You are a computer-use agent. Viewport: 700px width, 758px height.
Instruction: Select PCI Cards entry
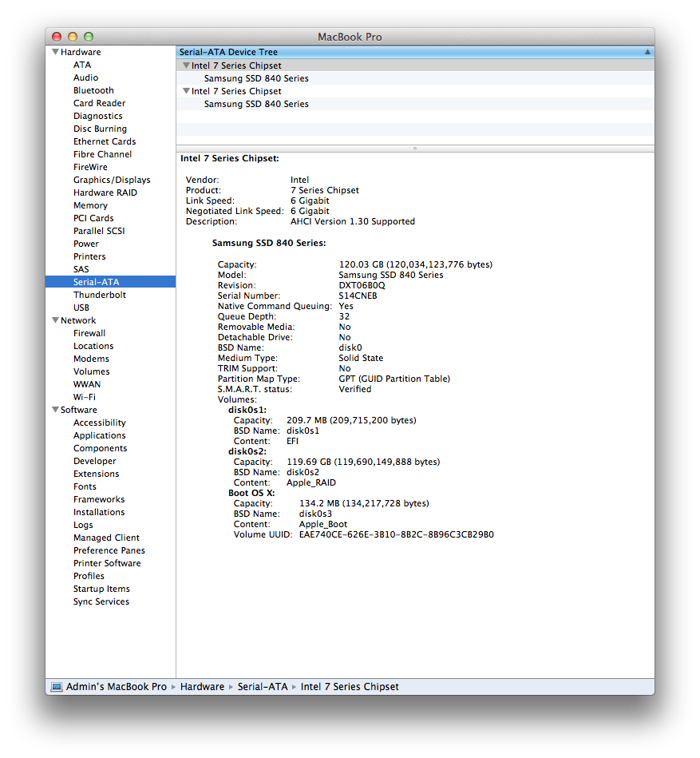point(93,218)
